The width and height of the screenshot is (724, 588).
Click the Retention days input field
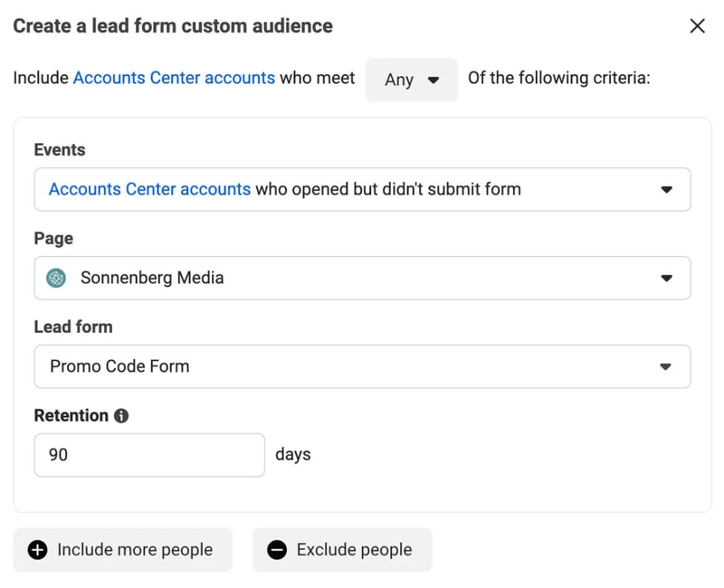click(149, 455)
